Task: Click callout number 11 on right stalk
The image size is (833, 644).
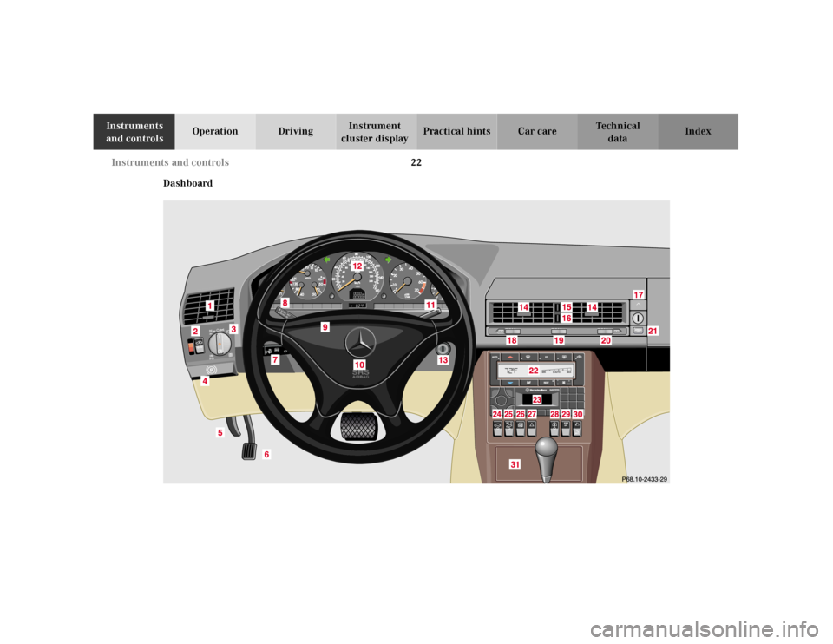Action: tap(430, 305)
